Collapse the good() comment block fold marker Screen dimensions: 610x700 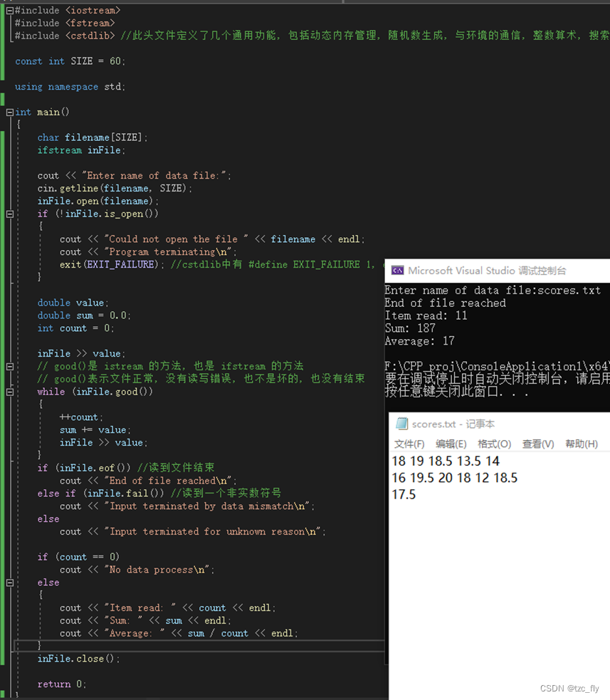pos(10,367)
